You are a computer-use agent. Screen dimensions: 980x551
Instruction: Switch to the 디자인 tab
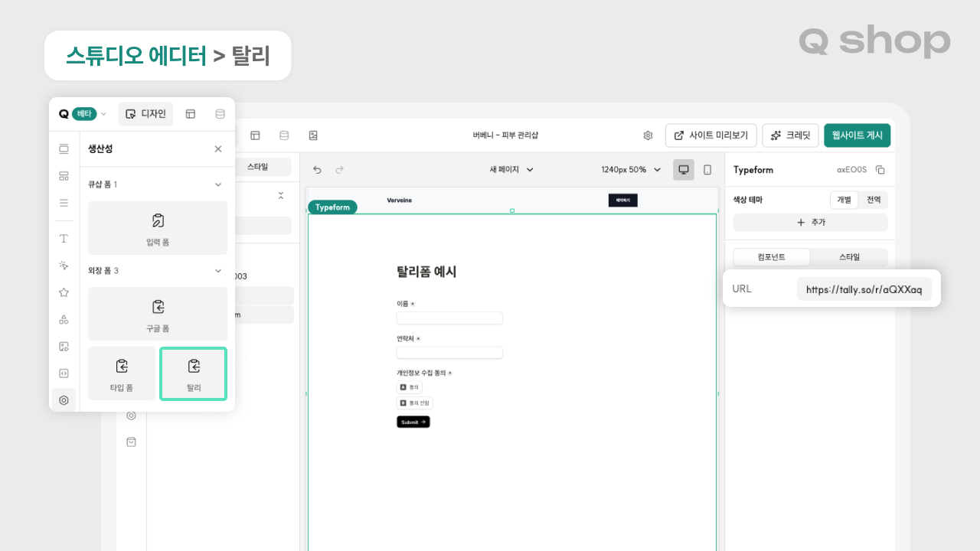pyautogui.click(x=145, y=114)
